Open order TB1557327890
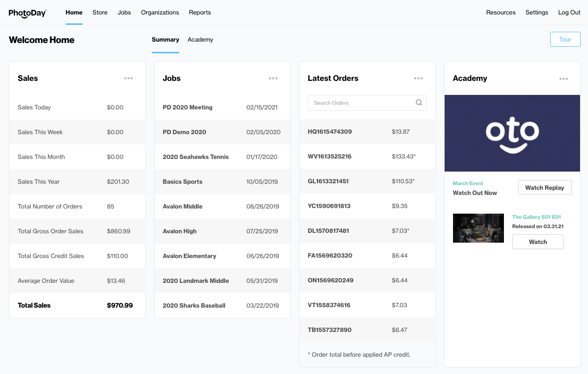 [330, 330]
